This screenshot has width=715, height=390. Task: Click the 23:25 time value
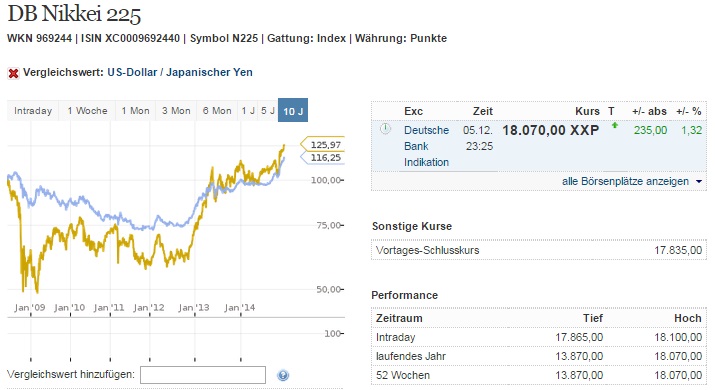point(479,146)
